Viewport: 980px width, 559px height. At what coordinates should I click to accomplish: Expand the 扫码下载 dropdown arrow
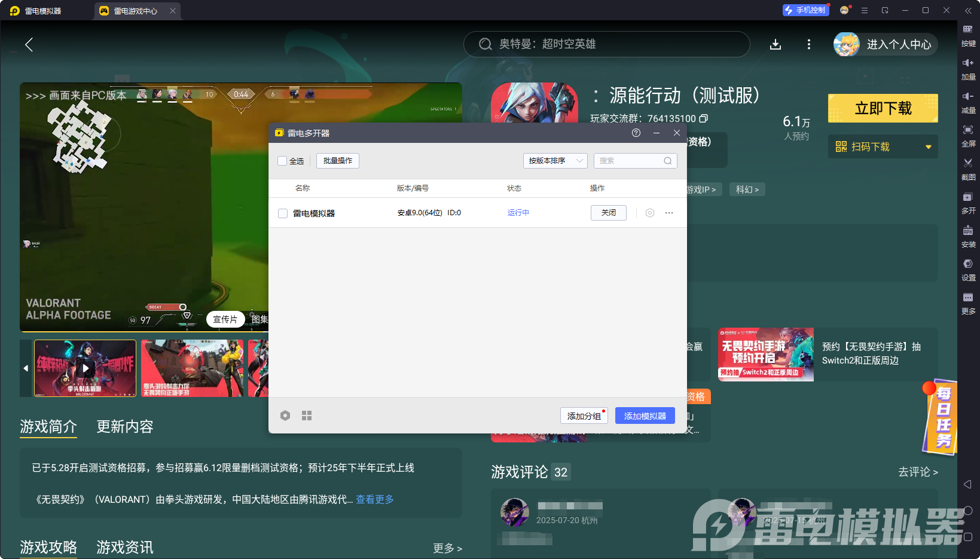pos(929,147)
